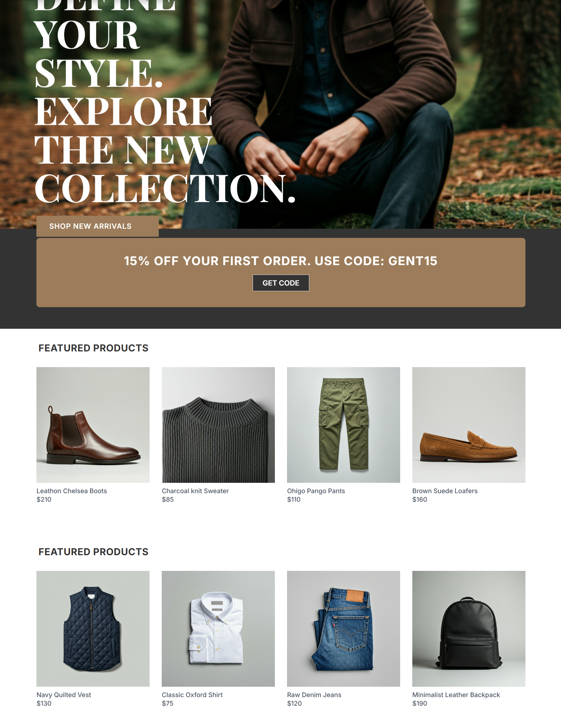Click the Brown Suede Loafers title link

445,491
